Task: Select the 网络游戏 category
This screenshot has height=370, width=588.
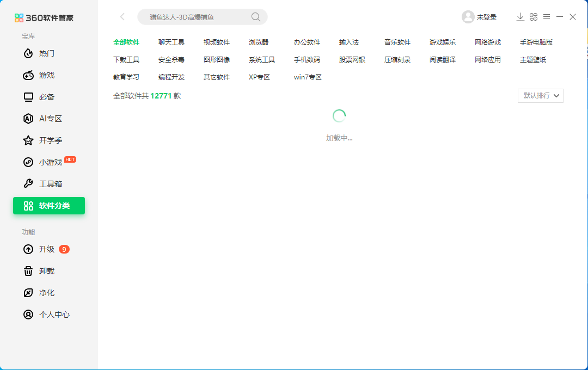Action: tap(488, 42)
